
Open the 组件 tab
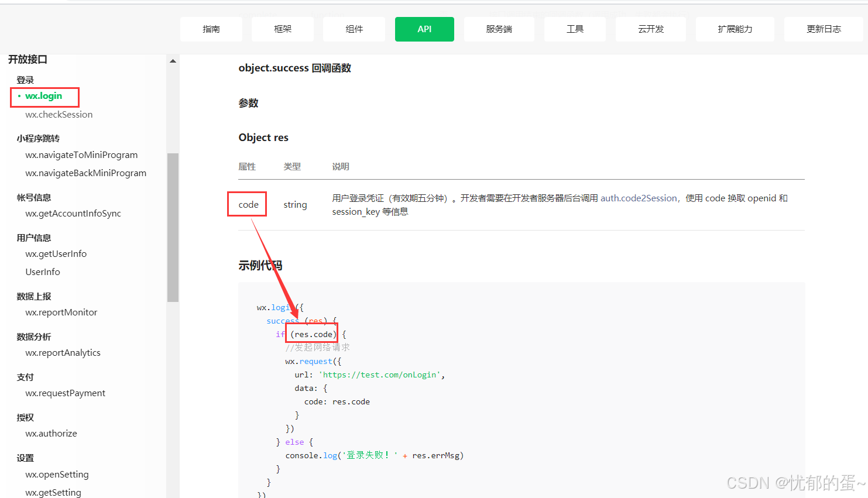(x=354, y=29)
